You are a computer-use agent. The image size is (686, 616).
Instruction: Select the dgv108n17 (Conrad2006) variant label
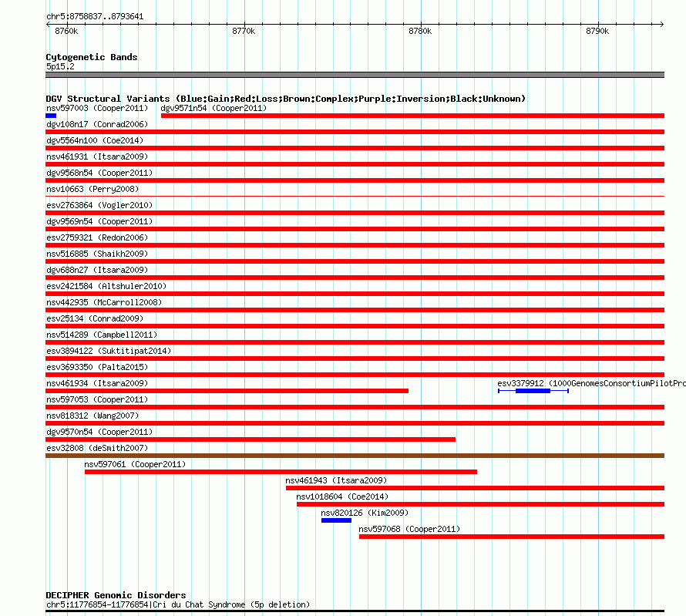click(x=97, y=124)
